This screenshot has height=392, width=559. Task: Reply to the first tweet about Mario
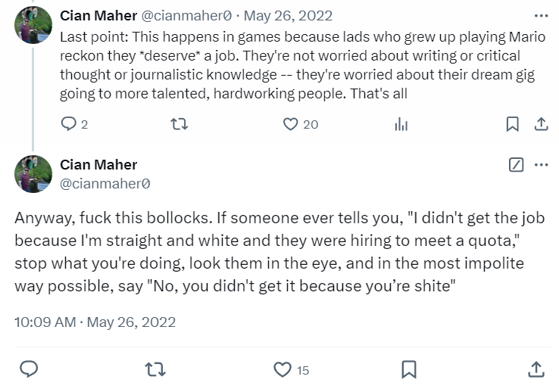[x=69, y=124]
